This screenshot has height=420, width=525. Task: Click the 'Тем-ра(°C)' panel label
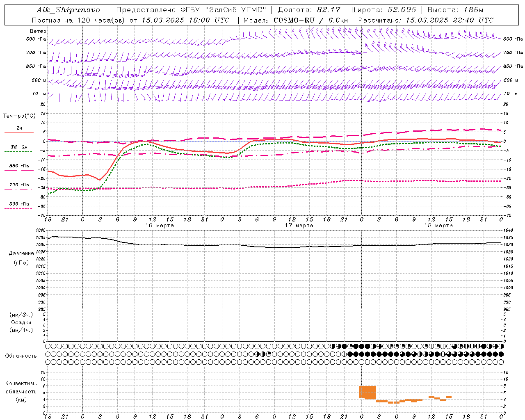pos(19,116)
